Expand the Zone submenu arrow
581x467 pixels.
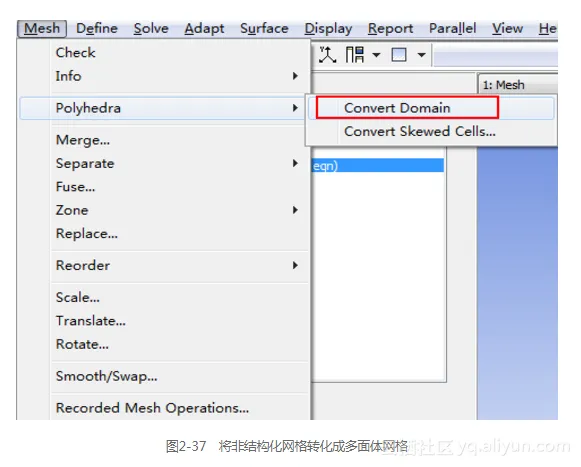(295, 210)
